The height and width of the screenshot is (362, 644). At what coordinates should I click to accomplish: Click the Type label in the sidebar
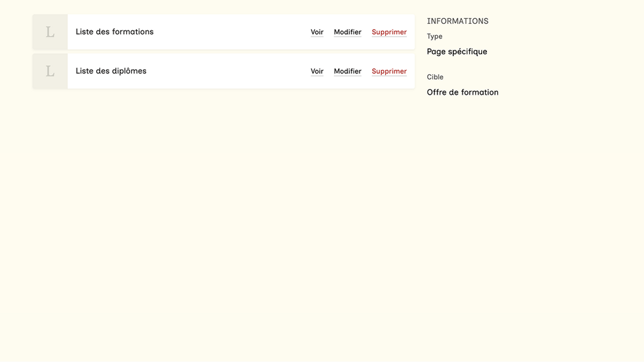point(435,36)
